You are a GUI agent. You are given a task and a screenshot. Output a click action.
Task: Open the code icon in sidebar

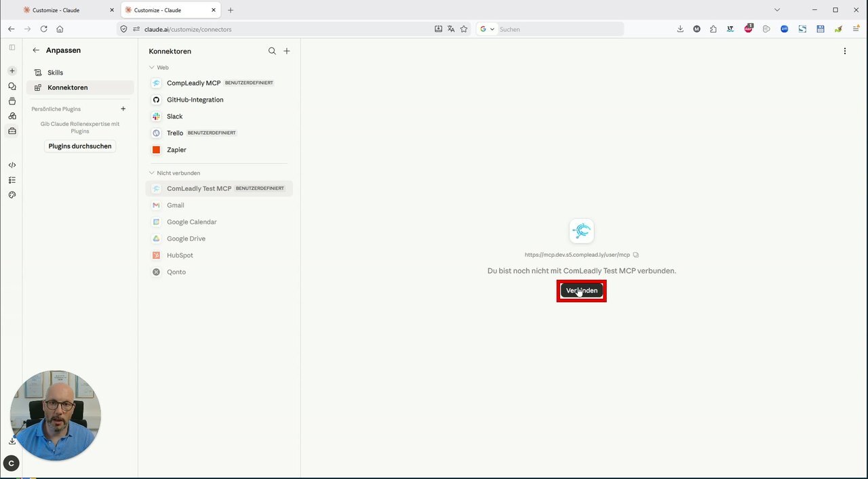click(x=12, y=165)
